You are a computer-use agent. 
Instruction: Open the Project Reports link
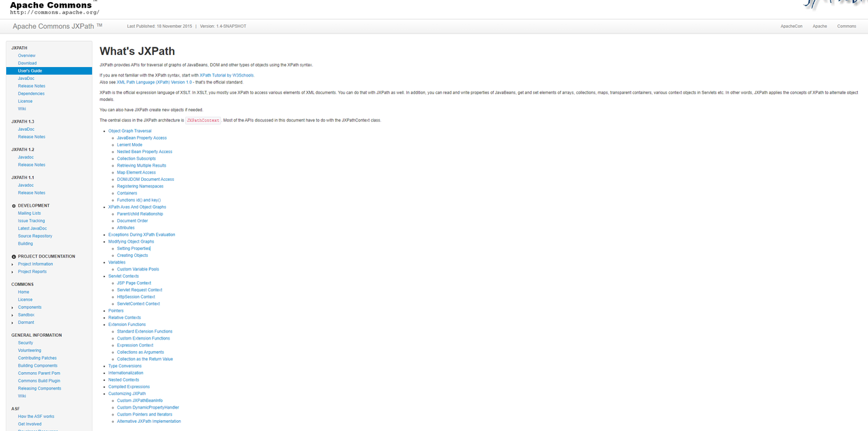click(x=32, y=272)
